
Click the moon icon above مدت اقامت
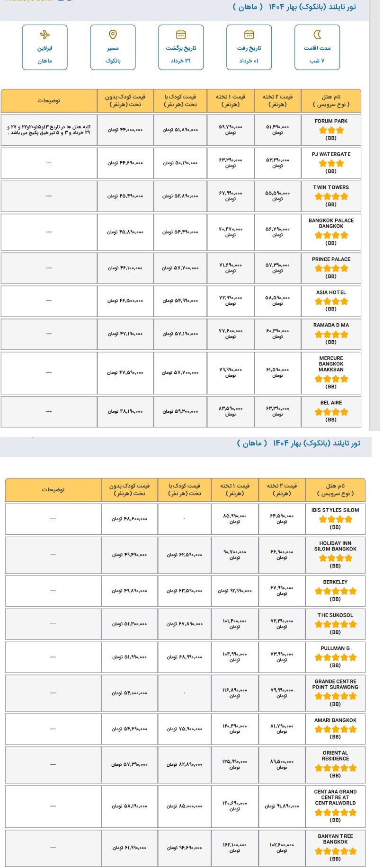tap(317, 35)
